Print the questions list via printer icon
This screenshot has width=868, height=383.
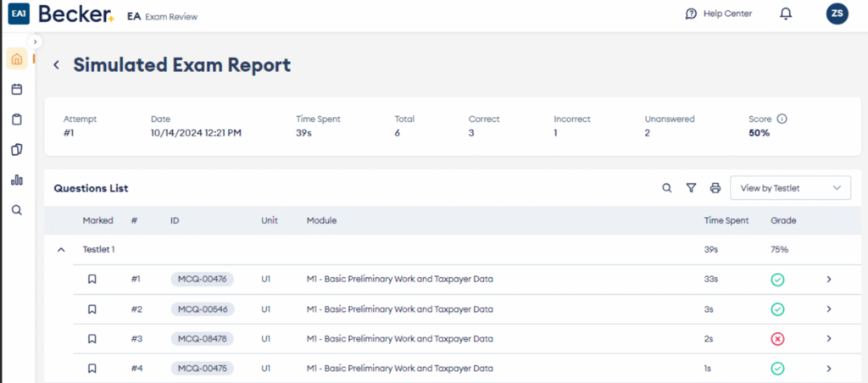pos(715,188)
